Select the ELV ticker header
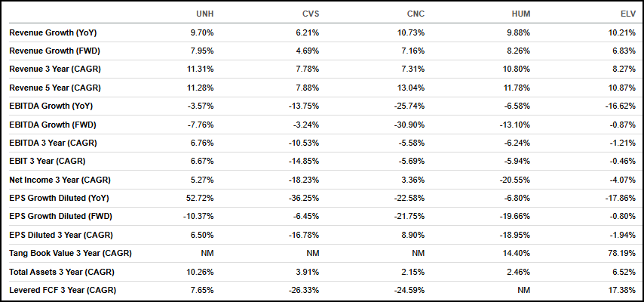Screen dimensions: 644x302 [627, 14]
